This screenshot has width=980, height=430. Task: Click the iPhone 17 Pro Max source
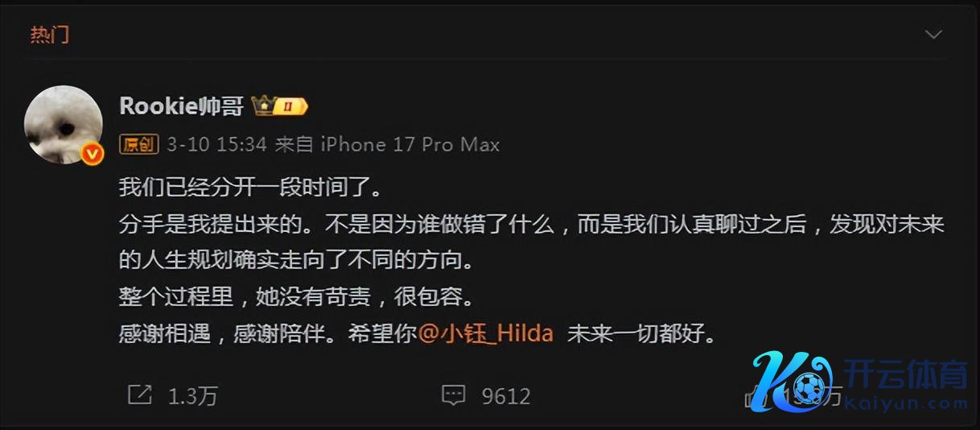pos(410,145)
